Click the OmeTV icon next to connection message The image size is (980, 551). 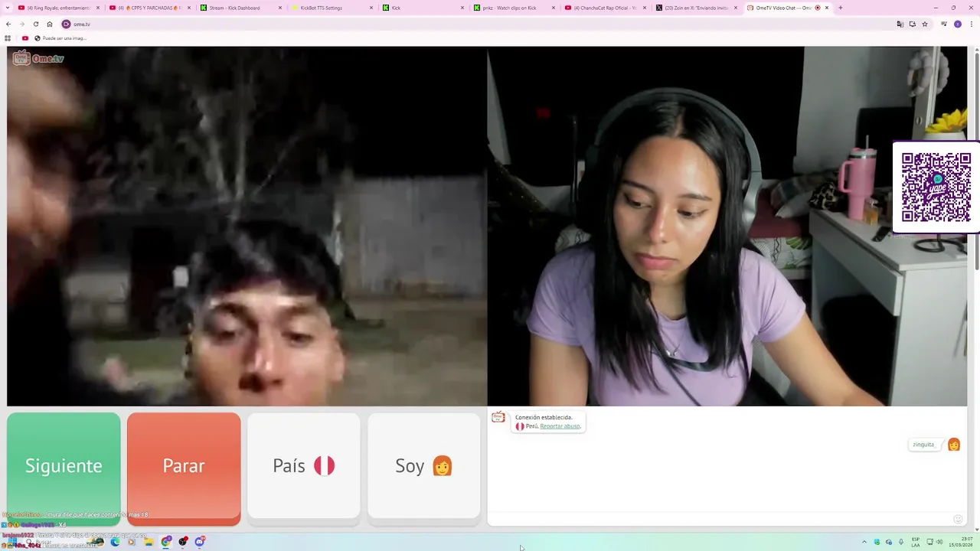point(498,417)
